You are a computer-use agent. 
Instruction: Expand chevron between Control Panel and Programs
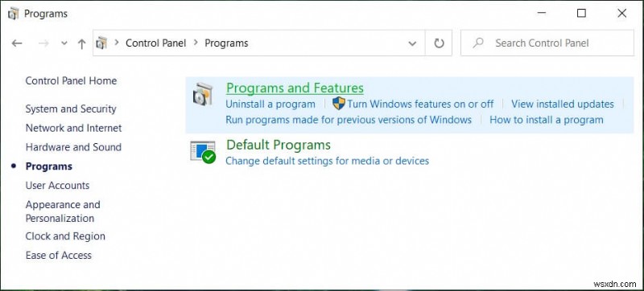[196, 43]
